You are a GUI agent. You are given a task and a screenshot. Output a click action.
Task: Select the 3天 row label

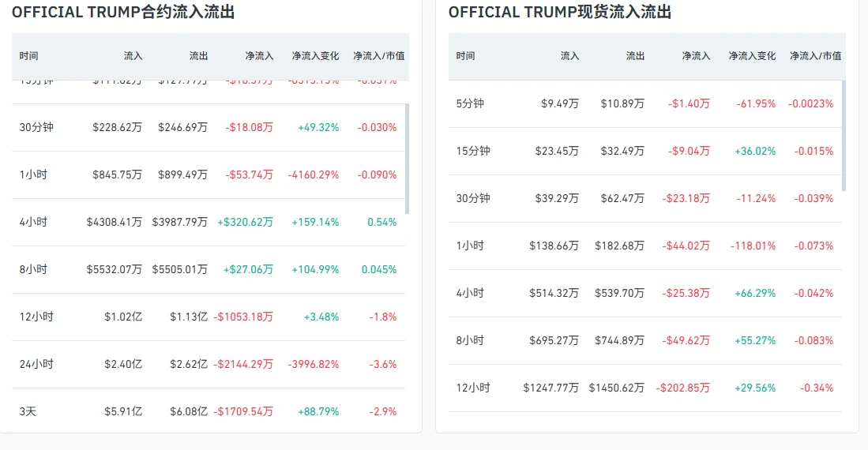28,412
